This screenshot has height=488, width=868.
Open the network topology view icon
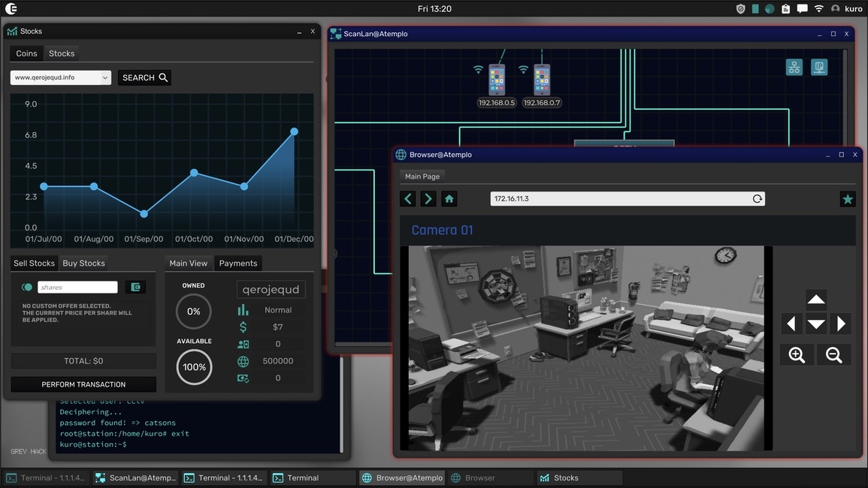(794, 68)
